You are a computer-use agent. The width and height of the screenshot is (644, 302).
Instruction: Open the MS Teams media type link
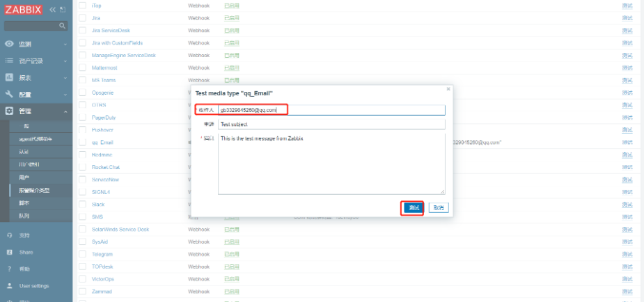coord(104,80)
